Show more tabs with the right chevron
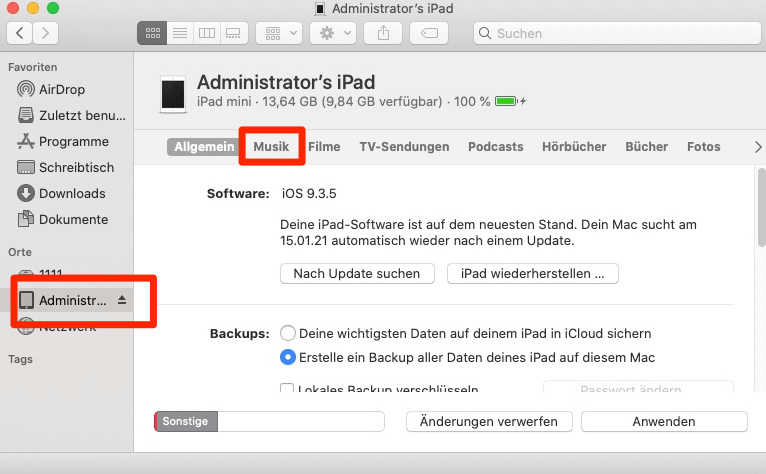This screenshot has width=766, height=474. pos(758,147)
